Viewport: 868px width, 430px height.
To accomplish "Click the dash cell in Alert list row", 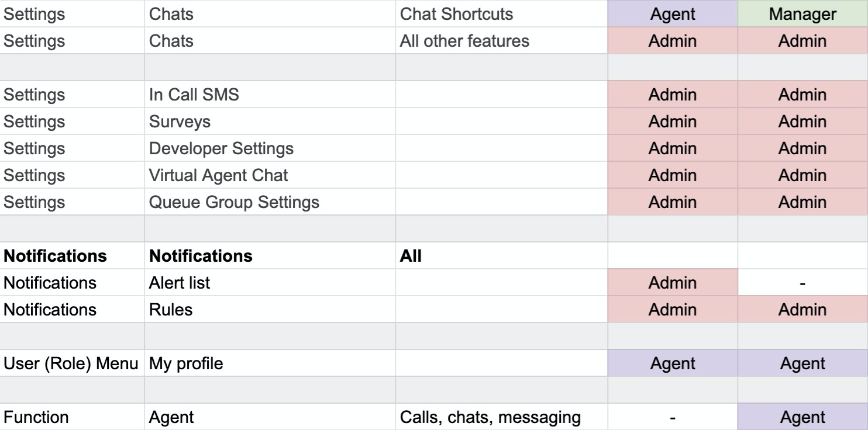I will (x=802, y=283).
